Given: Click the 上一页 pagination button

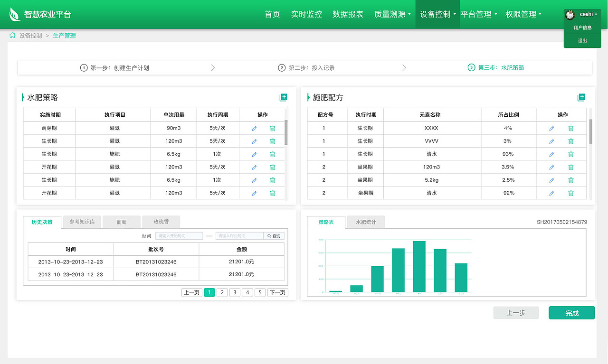Looking at the screenshot, I should [x=192, y=292].
